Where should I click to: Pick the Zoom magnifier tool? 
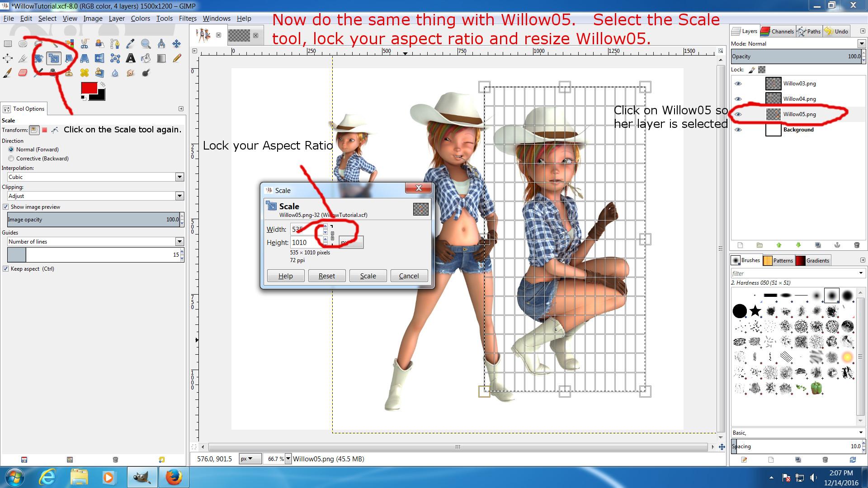coord(146,43)
